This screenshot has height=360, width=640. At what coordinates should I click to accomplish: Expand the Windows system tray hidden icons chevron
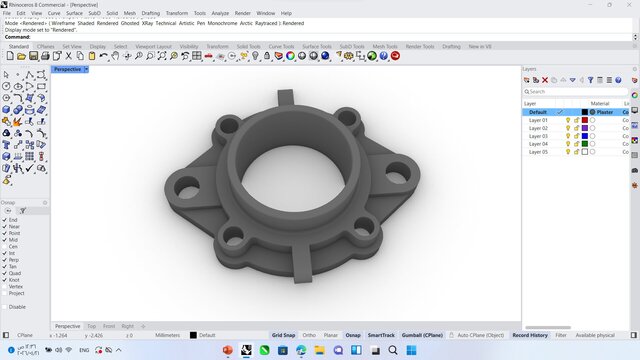click(119, 350)
